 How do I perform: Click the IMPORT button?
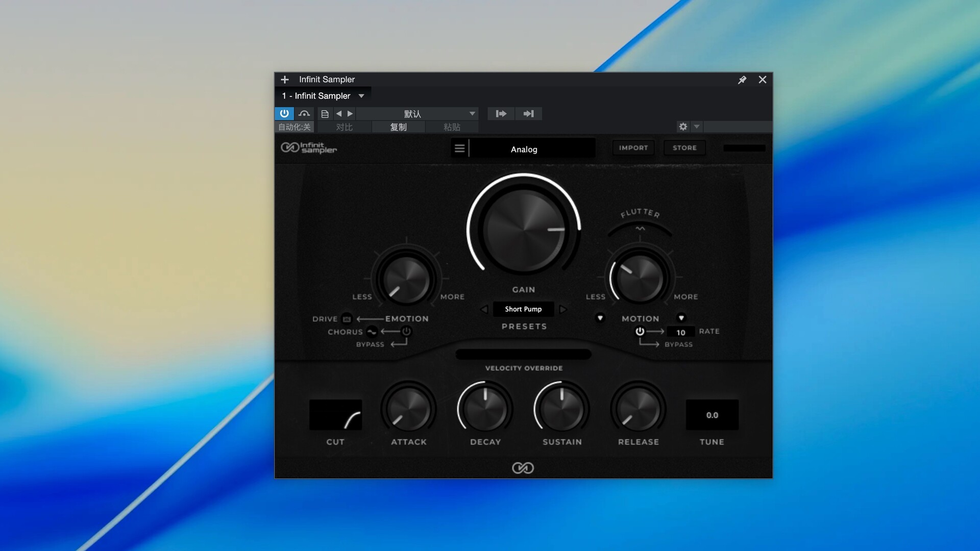point(633,147)
